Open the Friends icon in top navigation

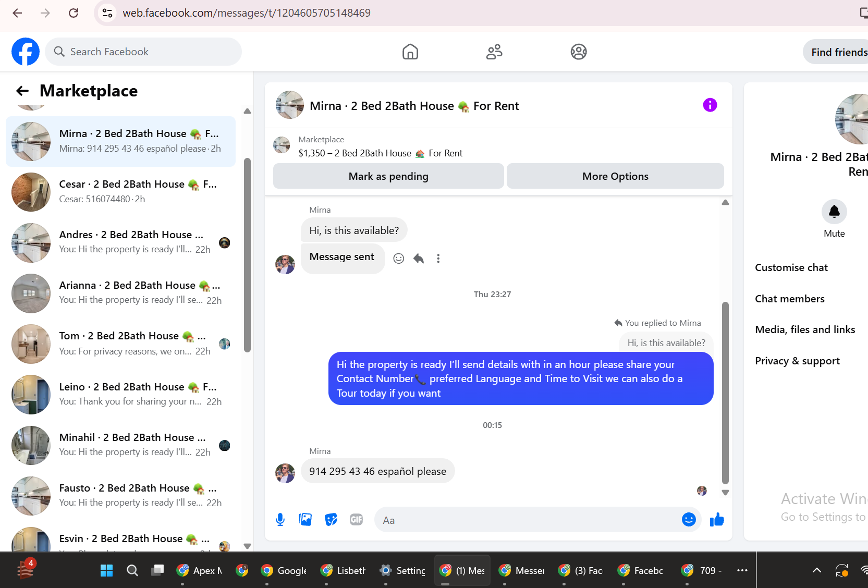pyautogui.click(x=494, y=52)
